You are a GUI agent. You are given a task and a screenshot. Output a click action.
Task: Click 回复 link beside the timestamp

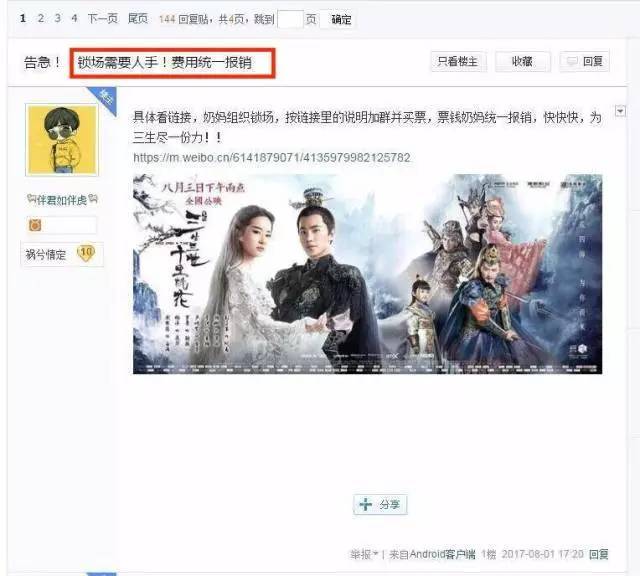click(598, 554)
